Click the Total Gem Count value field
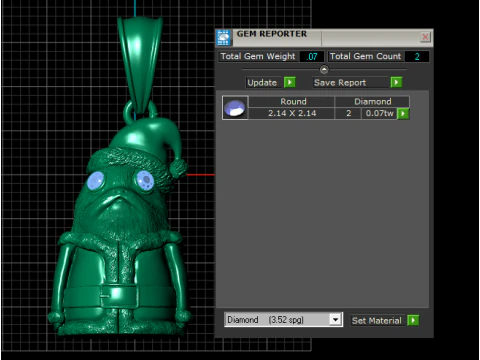This screenshot has height=360, width=480. [x=417, y=57]
